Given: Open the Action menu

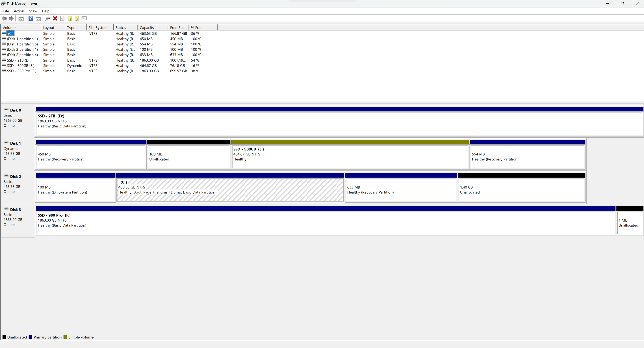Looking at the screenshot, I should click(19, 11).
